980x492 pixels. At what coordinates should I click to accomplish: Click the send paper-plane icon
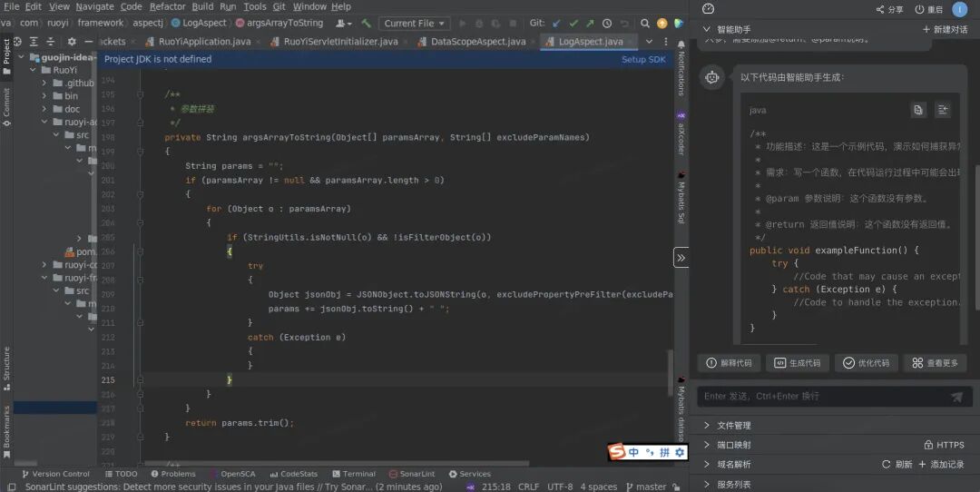(956, 397)
